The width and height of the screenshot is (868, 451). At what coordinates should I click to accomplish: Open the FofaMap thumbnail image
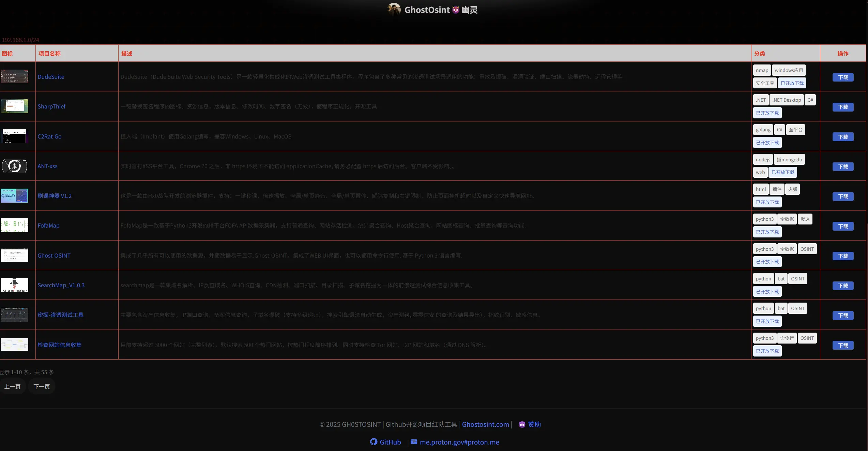click(x=14, y=225)
